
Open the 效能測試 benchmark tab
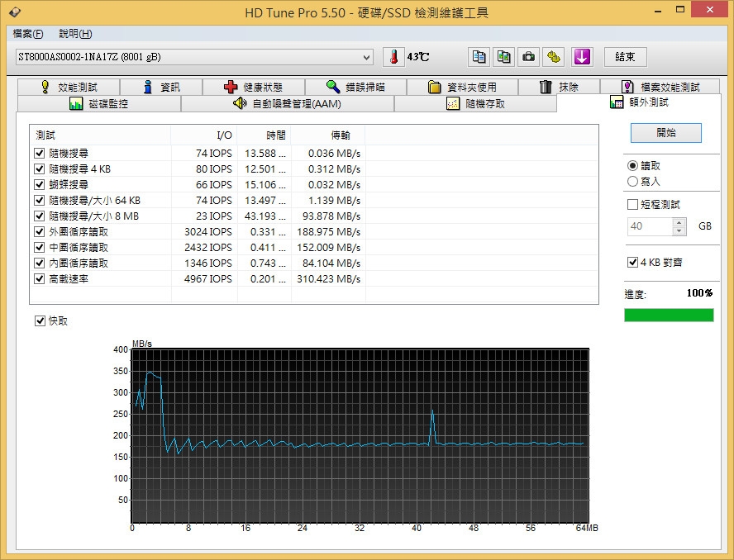tap(69, 87)
